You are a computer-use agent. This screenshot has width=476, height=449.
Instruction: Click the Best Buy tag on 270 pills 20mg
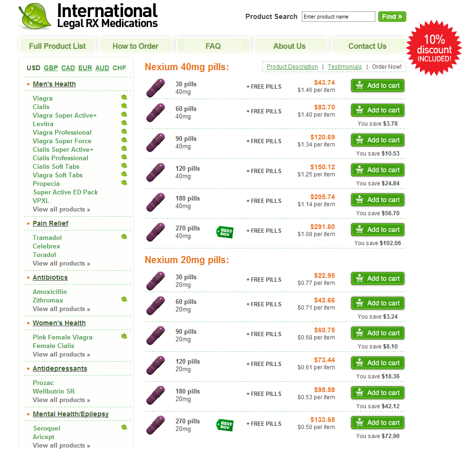click(x=224, y=425)
